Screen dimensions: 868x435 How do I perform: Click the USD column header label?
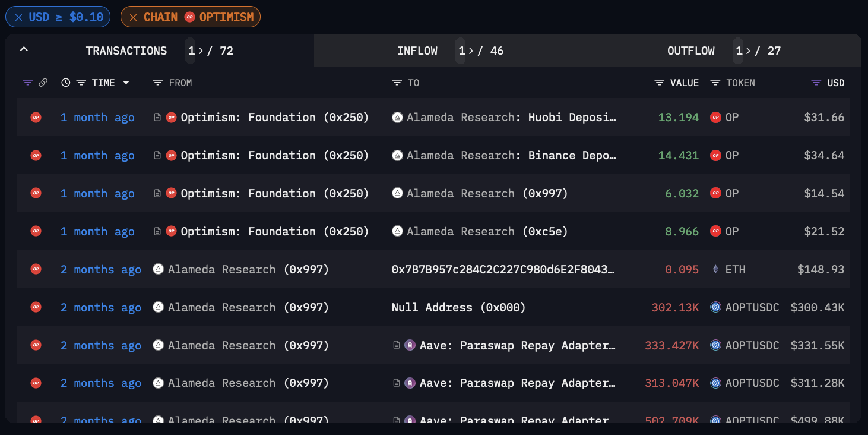(x=836, y=83)
